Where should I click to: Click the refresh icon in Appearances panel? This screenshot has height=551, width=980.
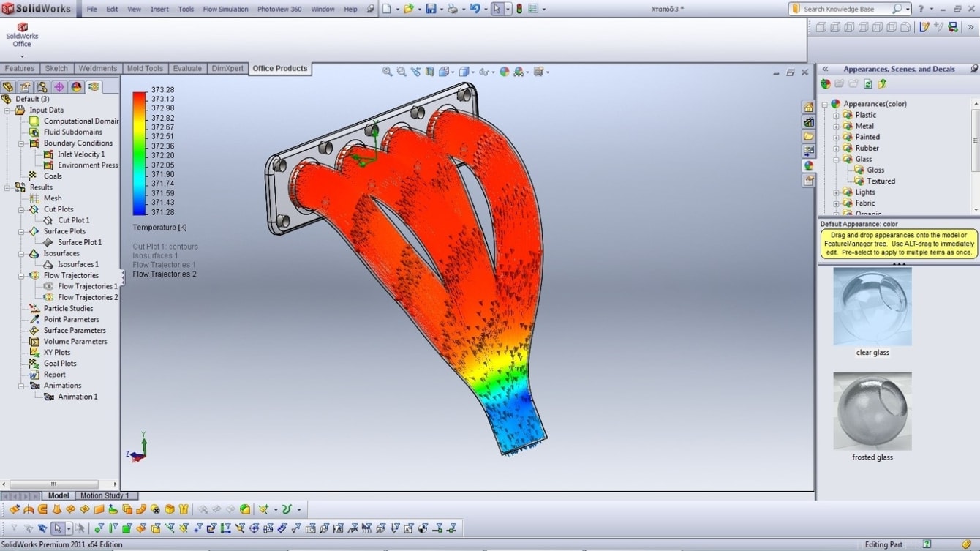coord(868,84)
